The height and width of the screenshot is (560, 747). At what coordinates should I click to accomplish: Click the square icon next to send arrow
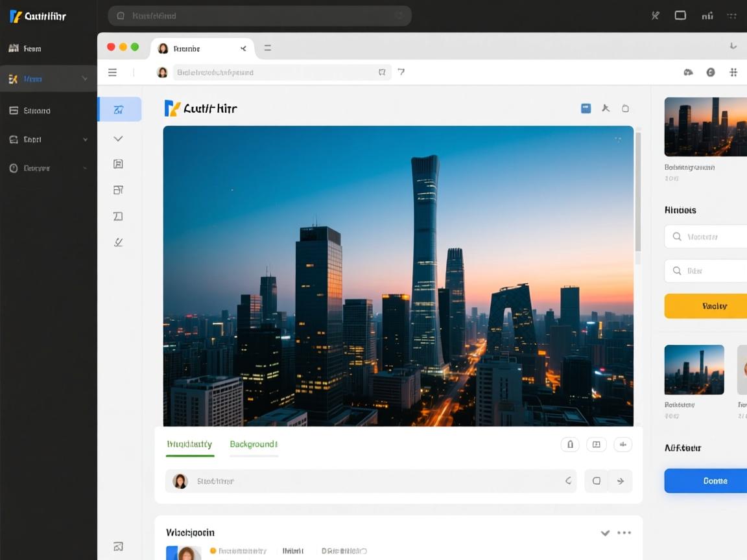597,481
